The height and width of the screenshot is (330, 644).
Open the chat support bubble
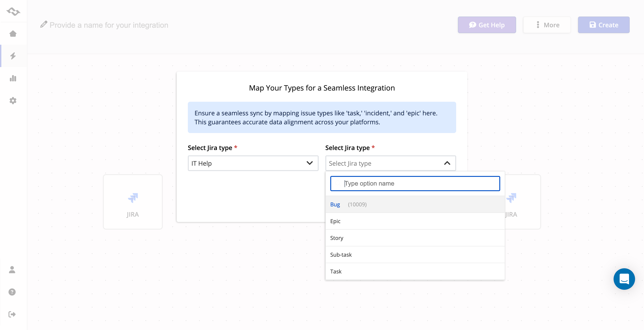624,279
